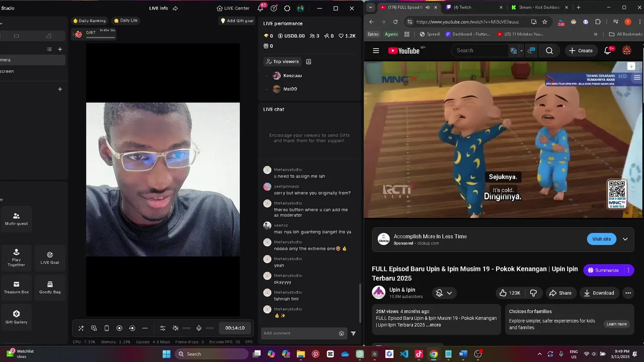
Task: Send comment with the paper plane icon
Action: (353, 333)
